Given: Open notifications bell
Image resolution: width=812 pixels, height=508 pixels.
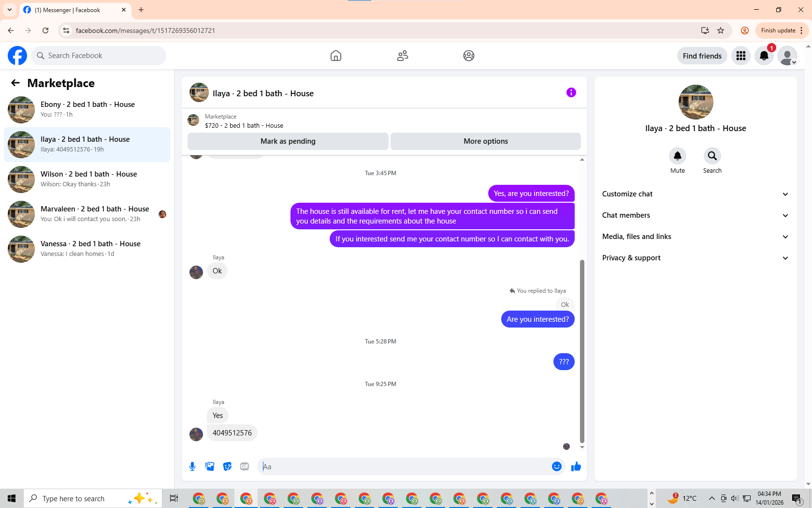Looking at the screenshot, I should coord(764,56).
